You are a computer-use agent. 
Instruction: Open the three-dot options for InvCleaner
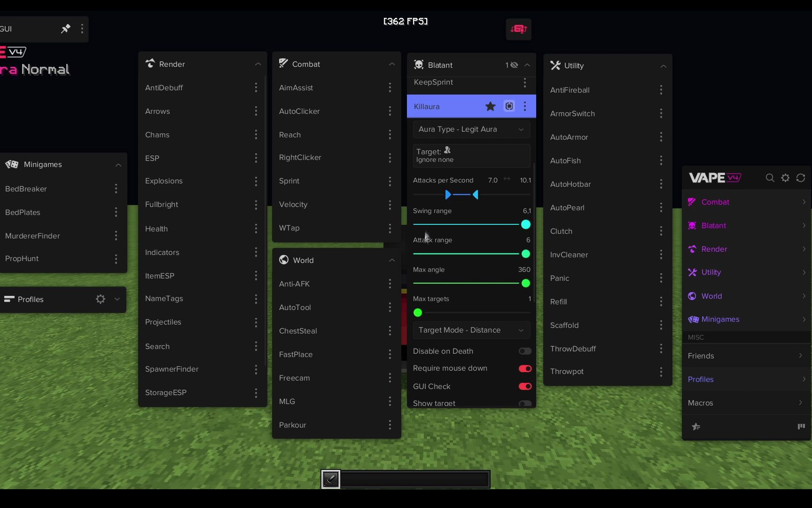click(x=661, y=254)
